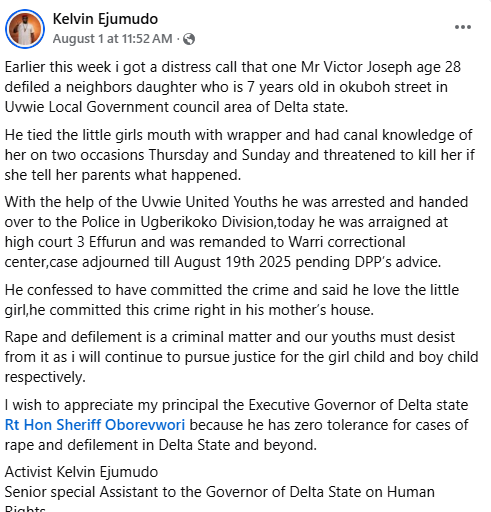This screenshot has height=512, width=491.
Task: Open the Kelvin Ejumudo author name link
Action: tap(105, 19)
